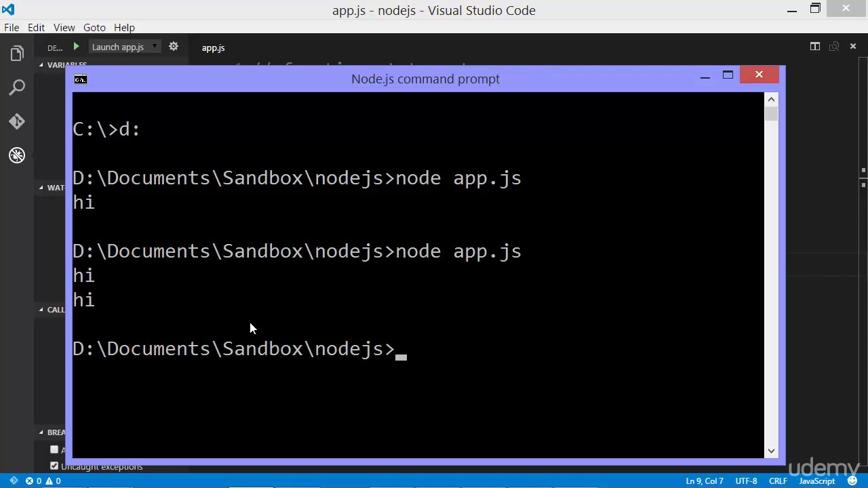This screenshot has height=488, width=868.
Task: Restore down the Visual Studio Code window
Action: point(815,9)
